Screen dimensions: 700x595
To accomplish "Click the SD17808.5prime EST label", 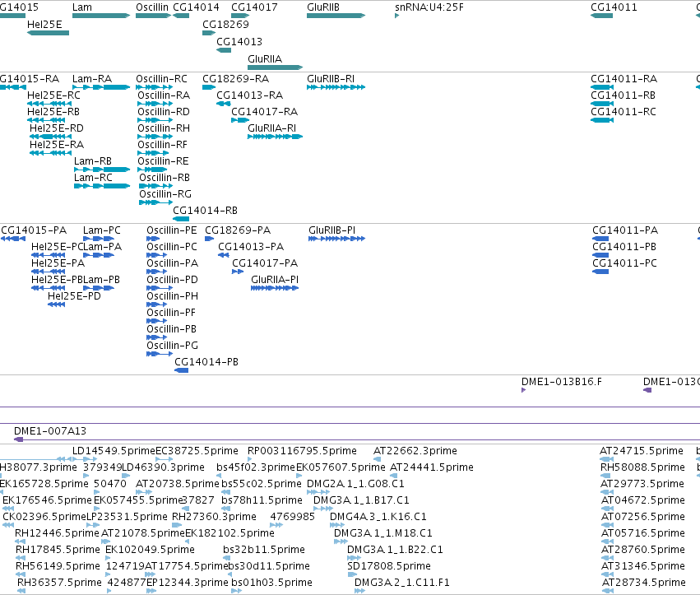I will 389,566.
